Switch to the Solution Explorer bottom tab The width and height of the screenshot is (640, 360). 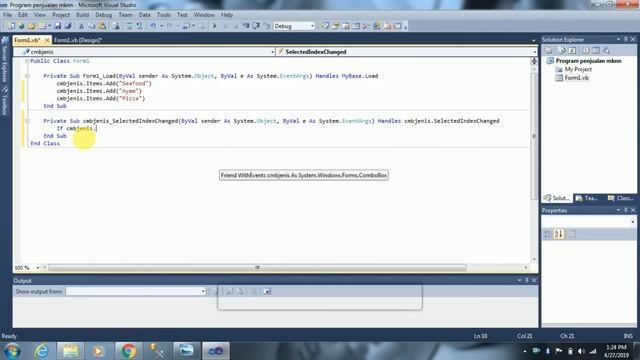point(557,198)
